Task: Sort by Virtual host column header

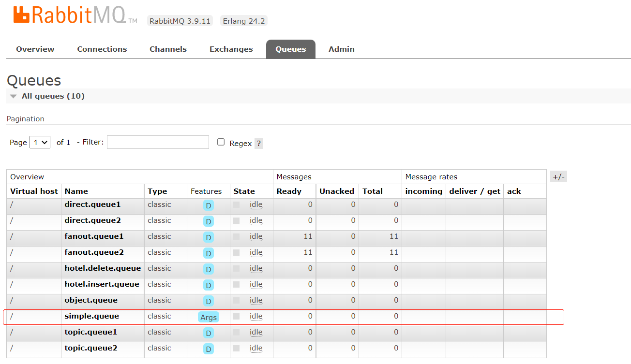Action: pyautogui.click(x=34, y=191)
